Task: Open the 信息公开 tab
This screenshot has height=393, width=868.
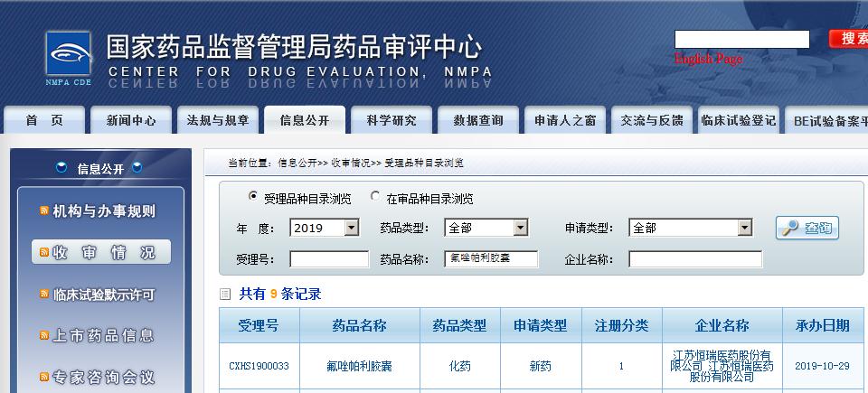Action: click(305, 120)
